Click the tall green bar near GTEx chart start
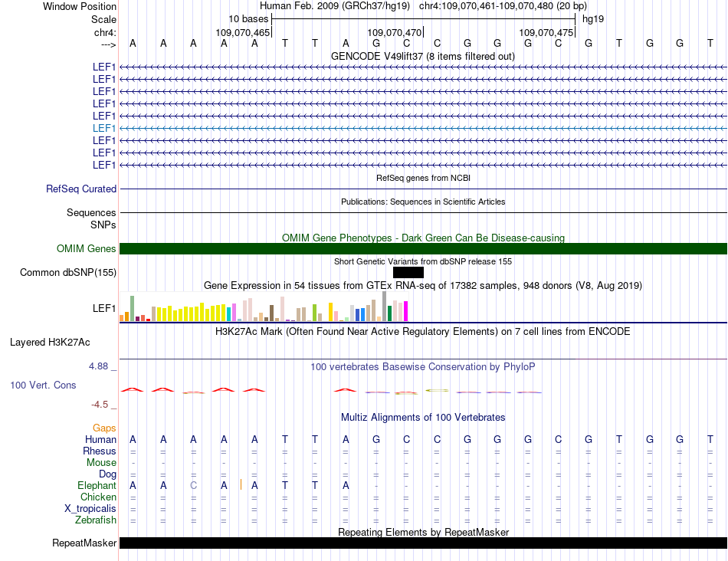The height and width of the screenshot is (561, 728). (x=132, y=308)
